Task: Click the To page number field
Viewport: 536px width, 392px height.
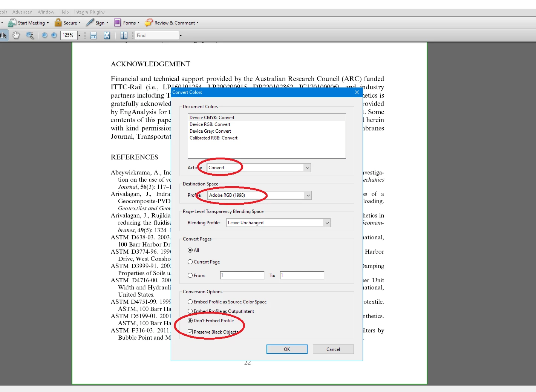Action: click(x=302, y=276)
